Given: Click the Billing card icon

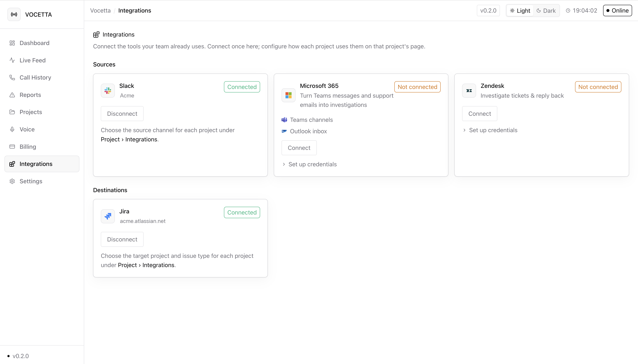Looking at the screenshot, I should click(x=12, y=147).
